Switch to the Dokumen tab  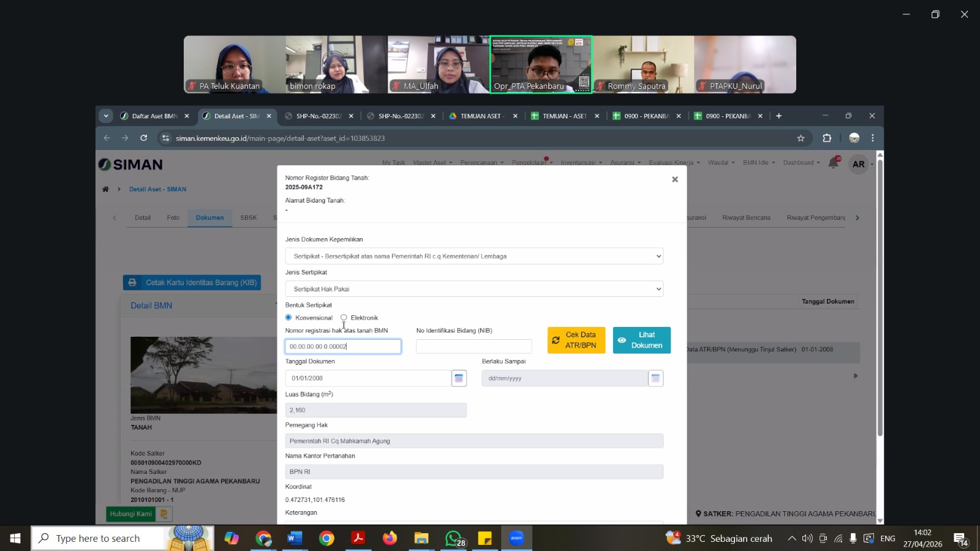click(209, 217)
